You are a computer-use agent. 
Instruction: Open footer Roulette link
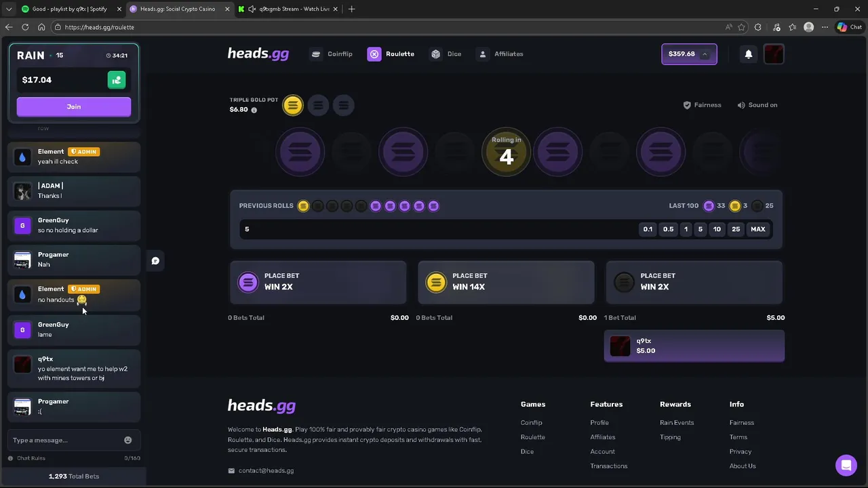point(533,437)
